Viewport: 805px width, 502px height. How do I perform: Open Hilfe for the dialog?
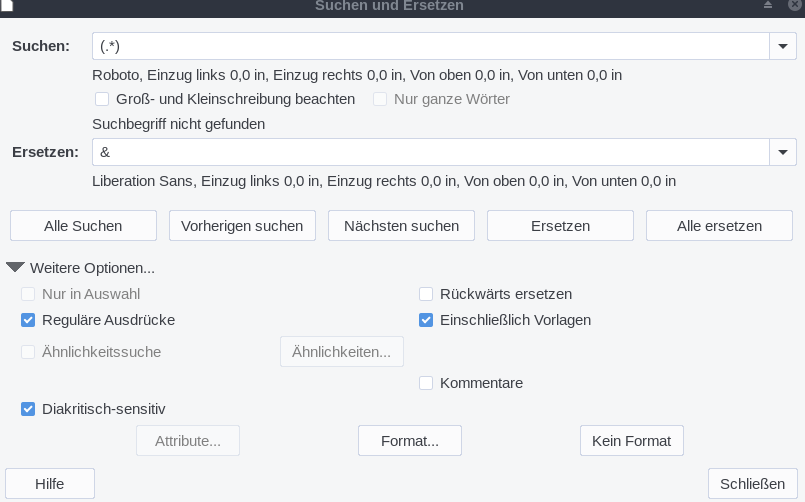(x=50, y=484)
